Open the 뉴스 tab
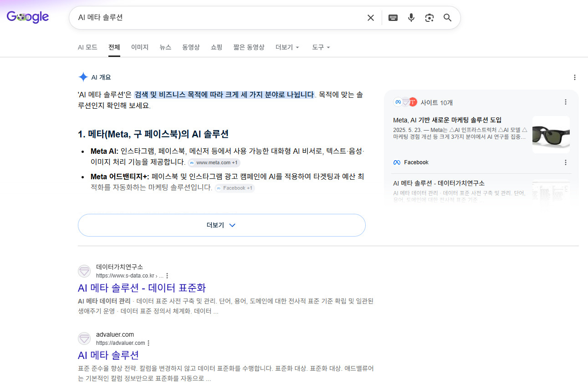The width and height of the screenshot is (588, 389). tap(165, 47)
